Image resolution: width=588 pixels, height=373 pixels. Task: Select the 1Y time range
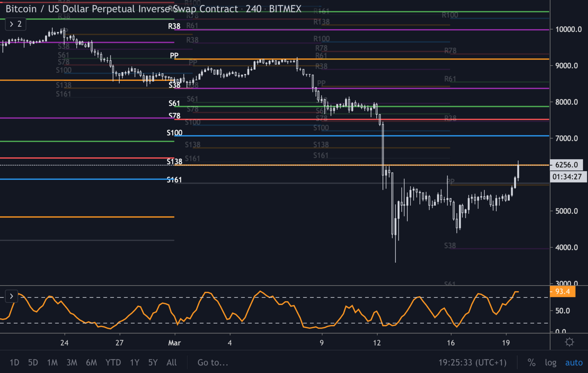[x=134, y=362]
